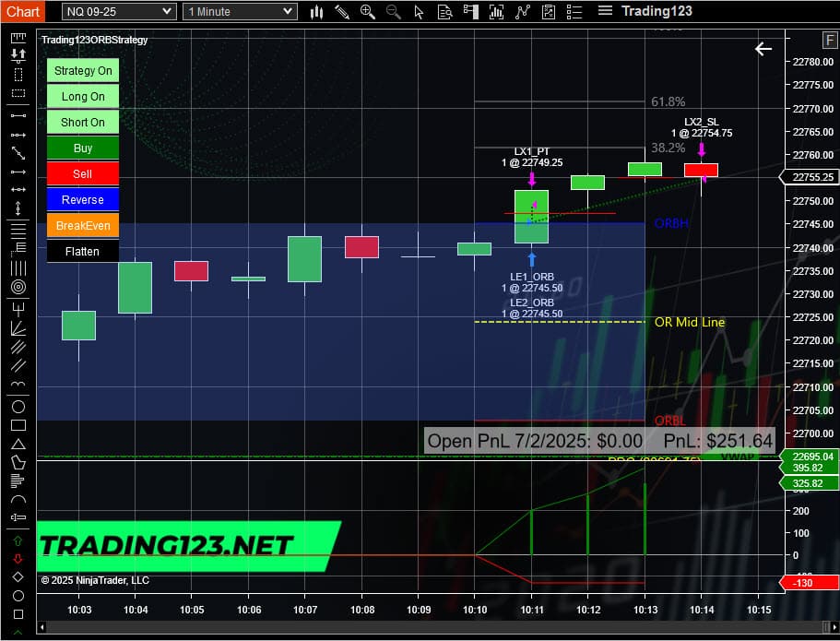This screenshot has height=641, width=840.
Task: Click the -130 red axis marker
Action: tap(810, 583)
